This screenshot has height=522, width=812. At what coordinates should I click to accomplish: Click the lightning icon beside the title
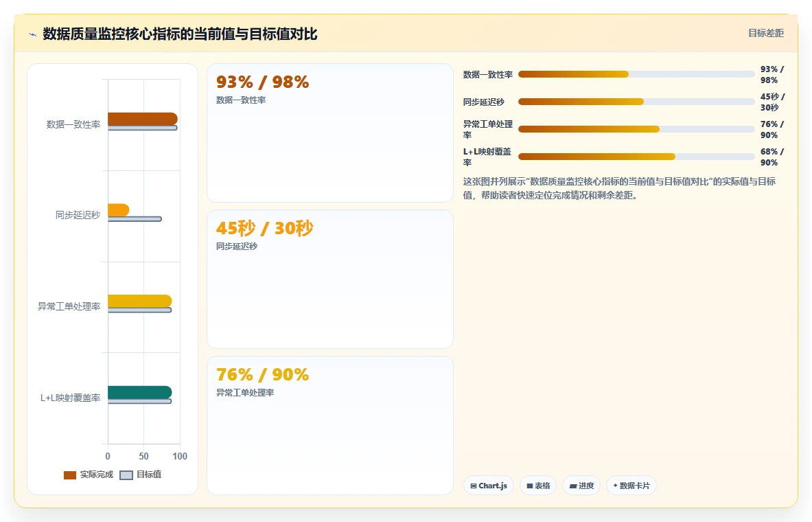pos(33,35)
